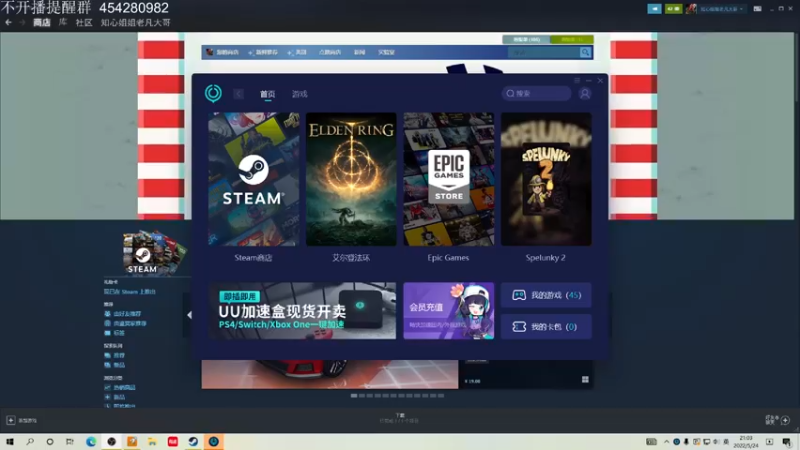
Task: Open 我的游戏 (45) button
Action: 546,295
